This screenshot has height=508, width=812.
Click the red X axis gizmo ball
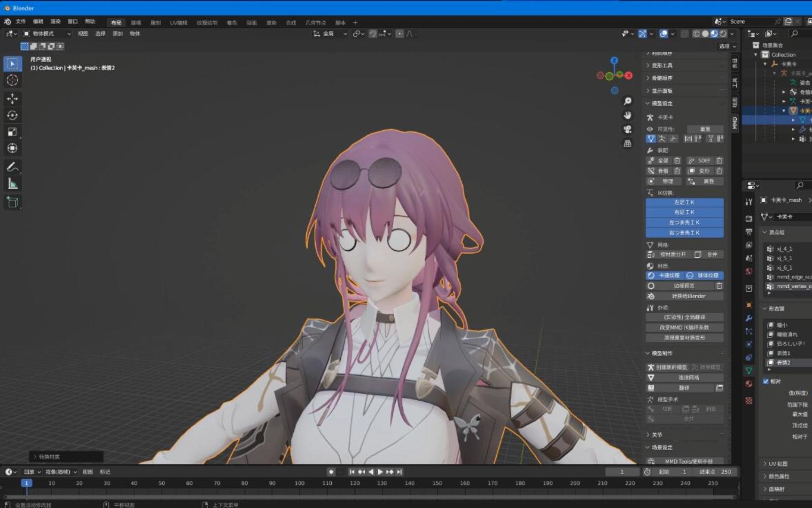coord(629,75)
